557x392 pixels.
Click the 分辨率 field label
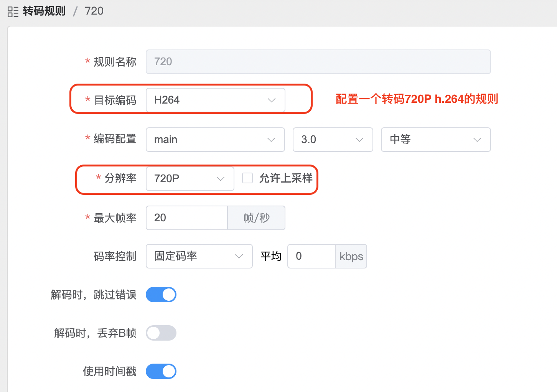(120, 178)
